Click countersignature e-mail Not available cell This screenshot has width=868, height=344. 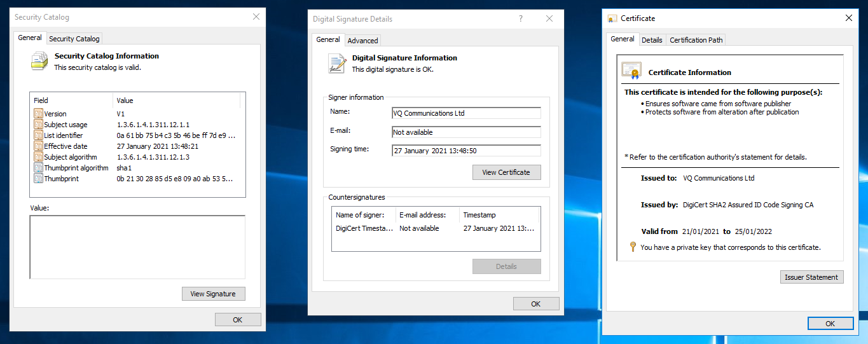tap(419, 228)
